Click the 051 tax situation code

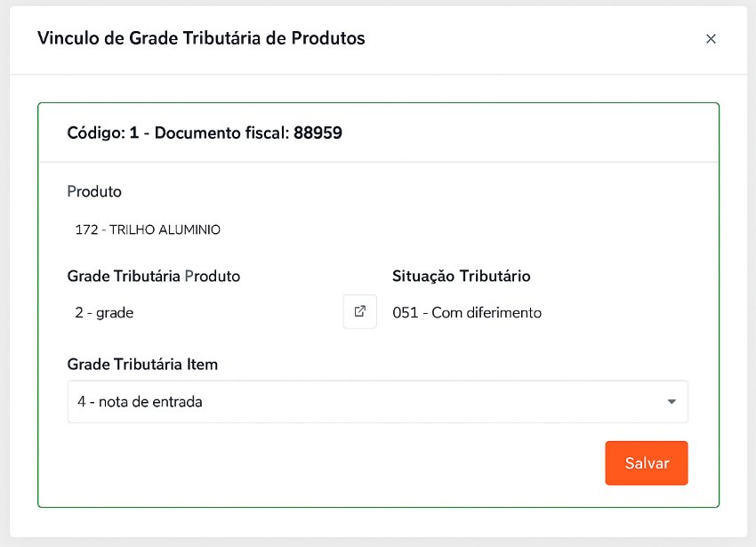coord(404,313)
